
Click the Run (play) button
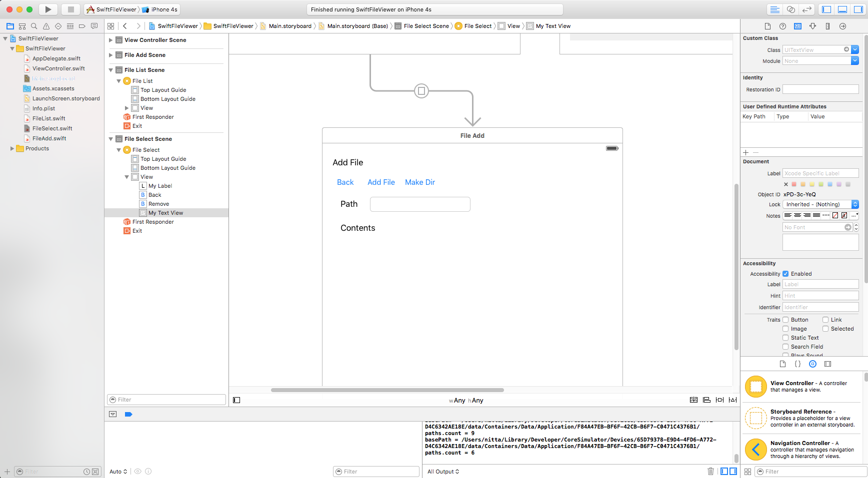(48, 9)
